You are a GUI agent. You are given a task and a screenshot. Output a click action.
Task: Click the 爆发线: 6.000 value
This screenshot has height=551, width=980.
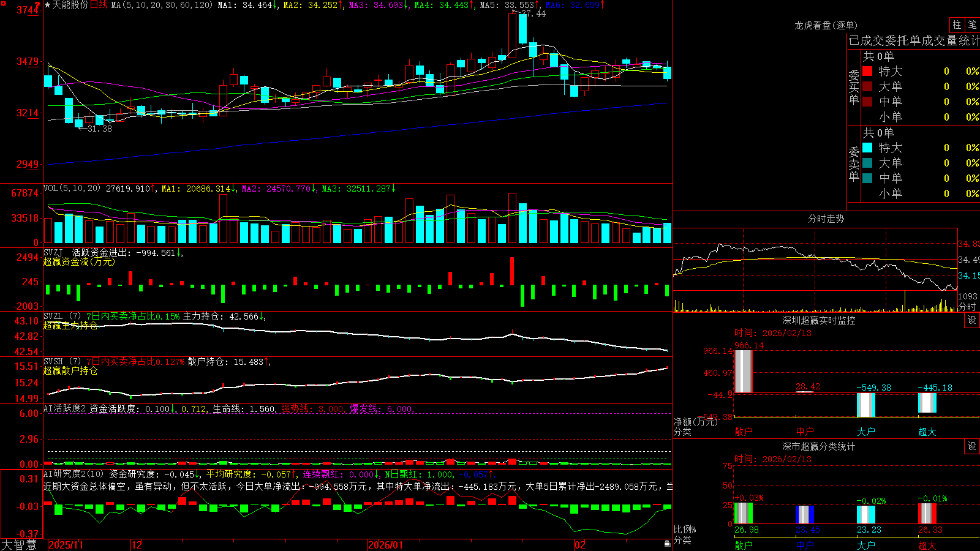382,409
